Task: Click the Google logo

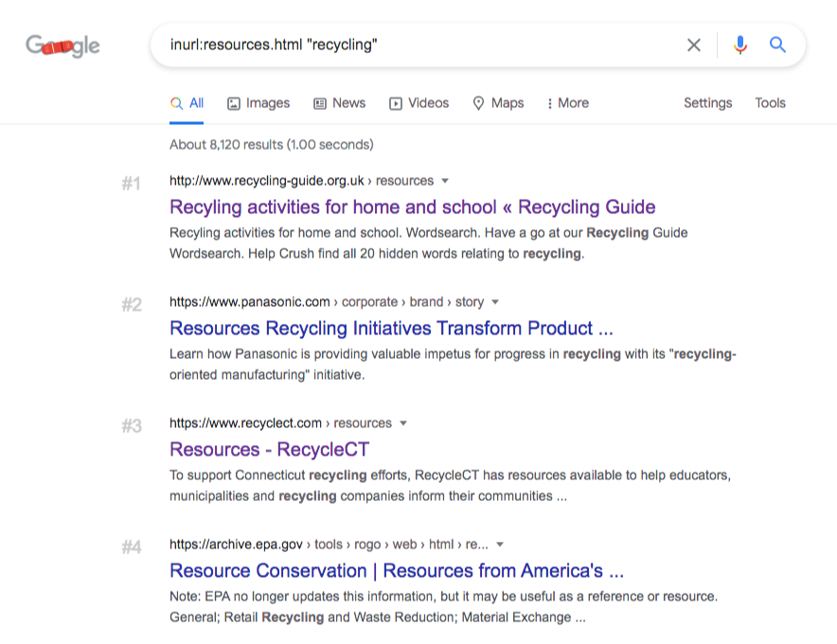Action: click(62, 45)
